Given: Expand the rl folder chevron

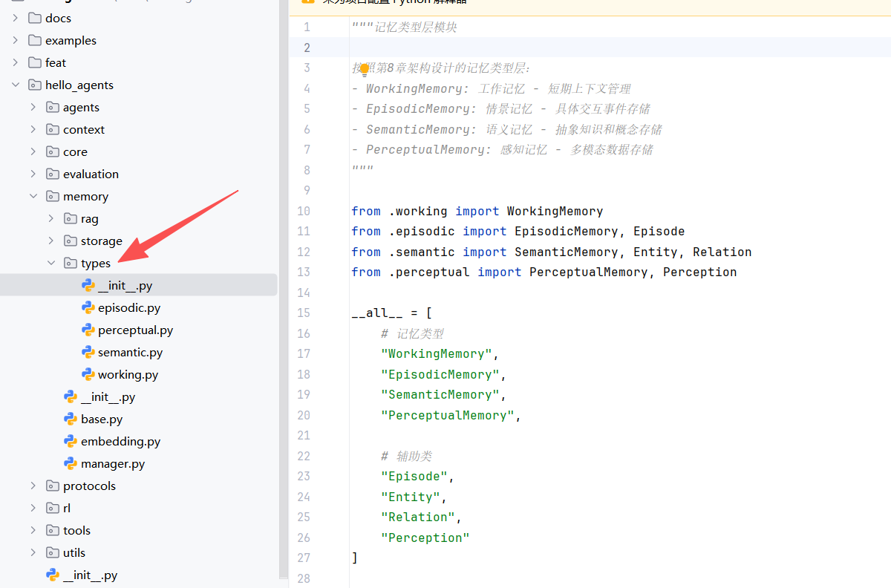Looking at the screenshot, I should [x=33, y=508].
